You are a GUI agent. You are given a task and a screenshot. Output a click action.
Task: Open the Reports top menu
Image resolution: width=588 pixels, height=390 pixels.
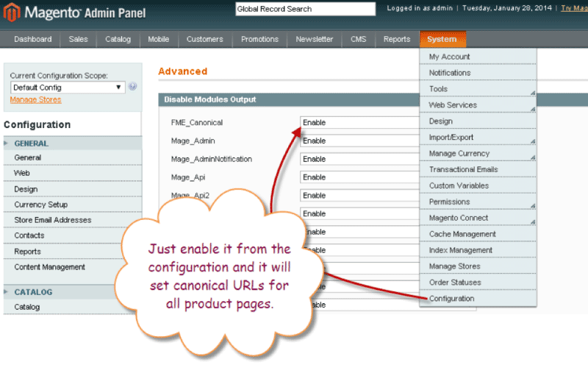point(397,39)
